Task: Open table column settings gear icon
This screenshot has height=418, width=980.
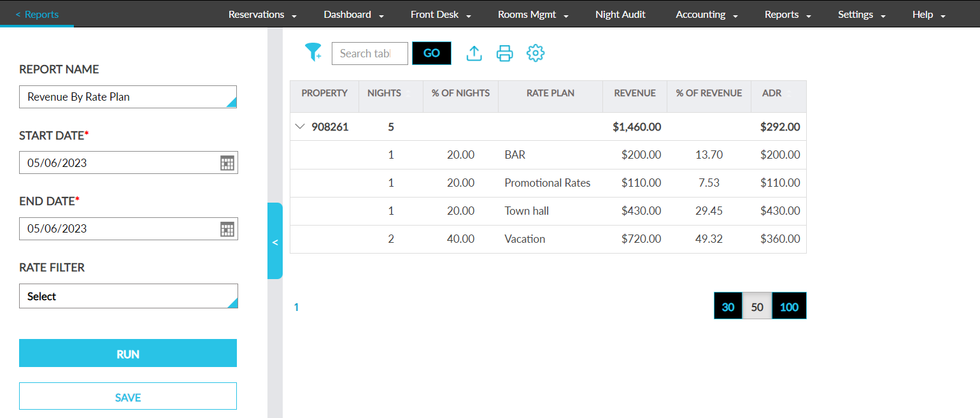Action: pyautogui.click(x=536, y=54)
